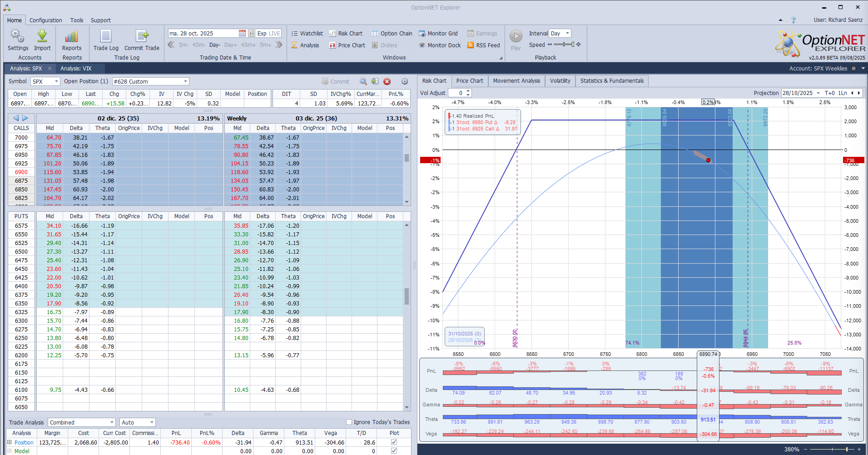Click the candlestick icon beside the calendar
The image size is (868, 455).
coord(251,33)
